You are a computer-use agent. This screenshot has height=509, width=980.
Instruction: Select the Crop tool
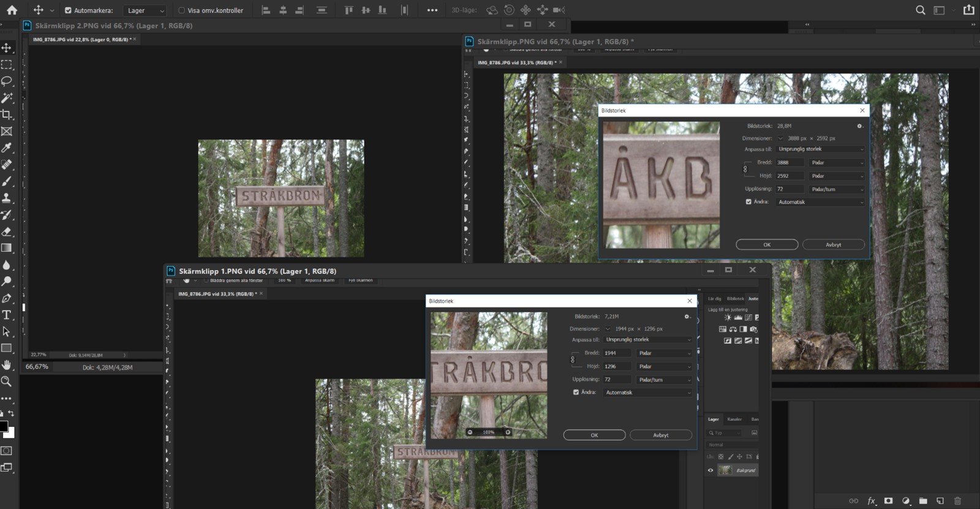7,115
